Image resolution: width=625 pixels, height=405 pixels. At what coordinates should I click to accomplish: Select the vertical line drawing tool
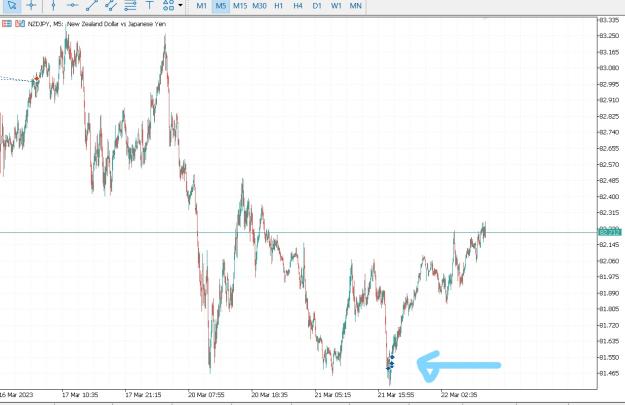pyautogui.click(x=53, y=5)
